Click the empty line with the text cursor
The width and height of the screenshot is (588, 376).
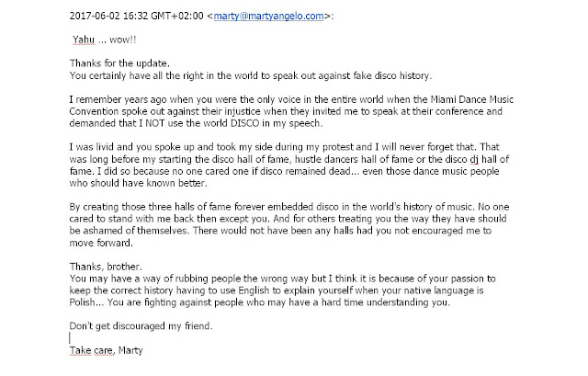70,338
